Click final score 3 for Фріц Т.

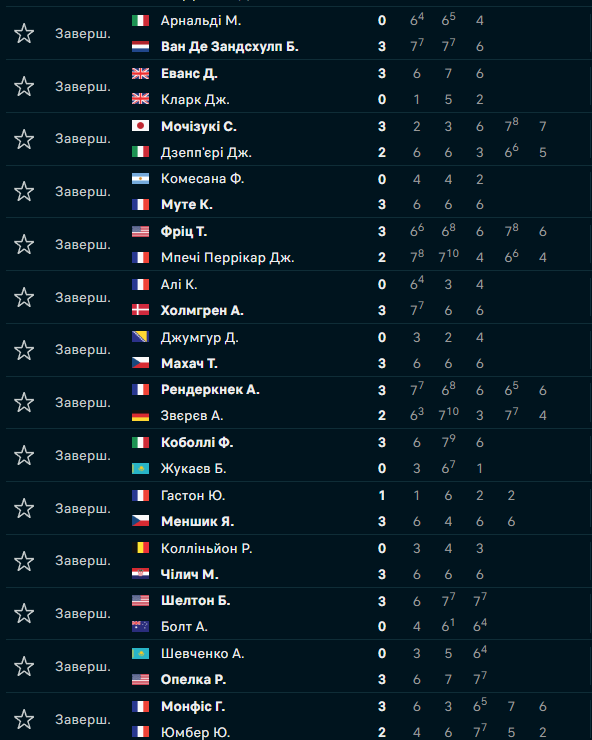point(382,232)
